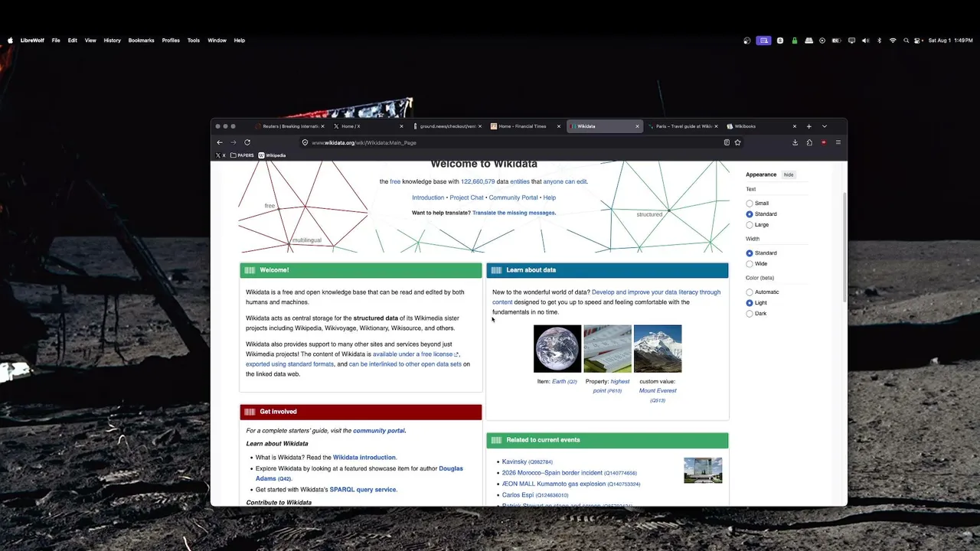Open the Apple menu
Image resolution: width=980 pixels, height=551 pixels.
tap(10, 41)
